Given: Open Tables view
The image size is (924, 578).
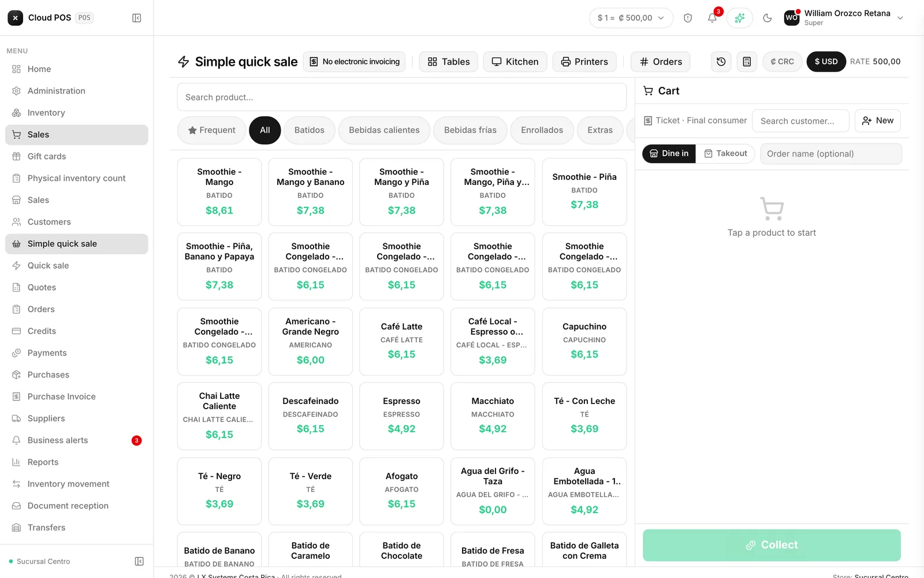Looking at the screenshot, I should point(449,62).
